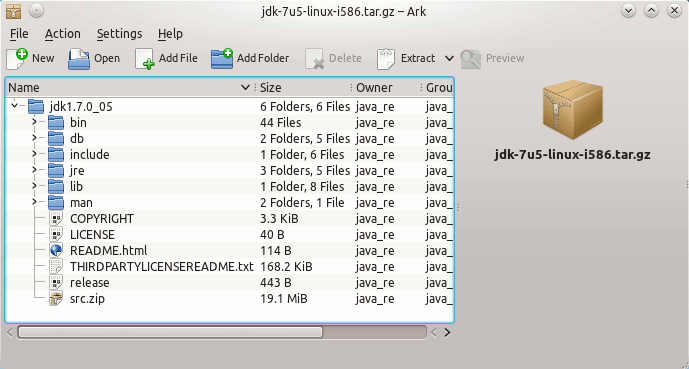Viewport: 689px width, 369px height.
Task: Click the README.html globe icon
Action: pyautogui.click(x=56, y=250)
